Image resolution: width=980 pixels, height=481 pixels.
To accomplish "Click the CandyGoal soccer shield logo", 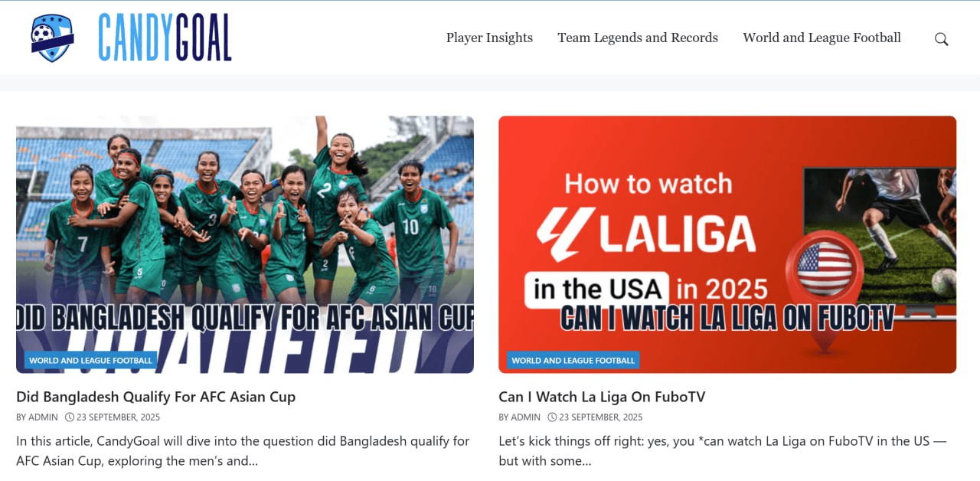I will (53, 38).
